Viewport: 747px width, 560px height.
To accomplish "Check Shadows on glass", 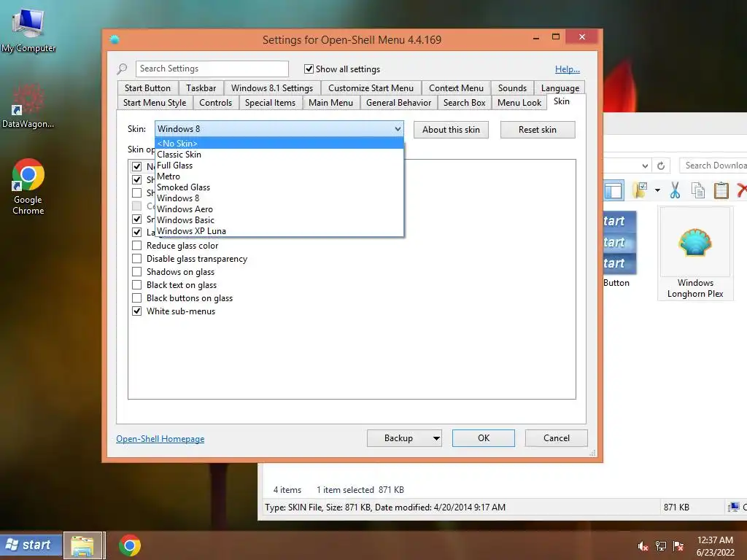I will coord(136,272).
